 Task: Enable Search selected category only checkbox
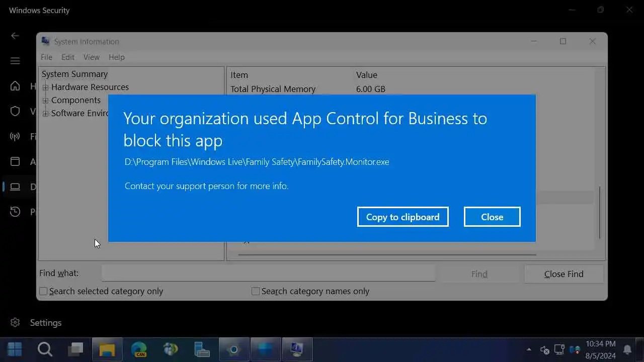coord(43,291)
